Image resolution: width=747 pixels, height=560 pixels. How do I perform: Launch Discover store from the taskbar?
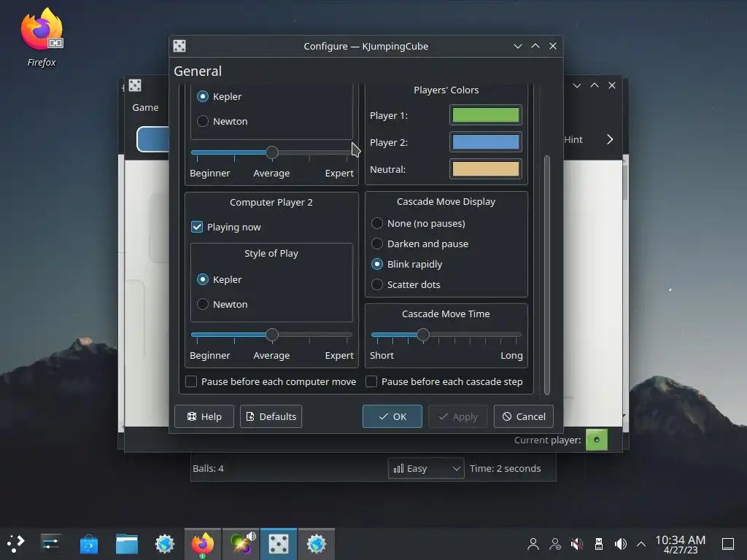pyautogui.click(x=88, y=543)
